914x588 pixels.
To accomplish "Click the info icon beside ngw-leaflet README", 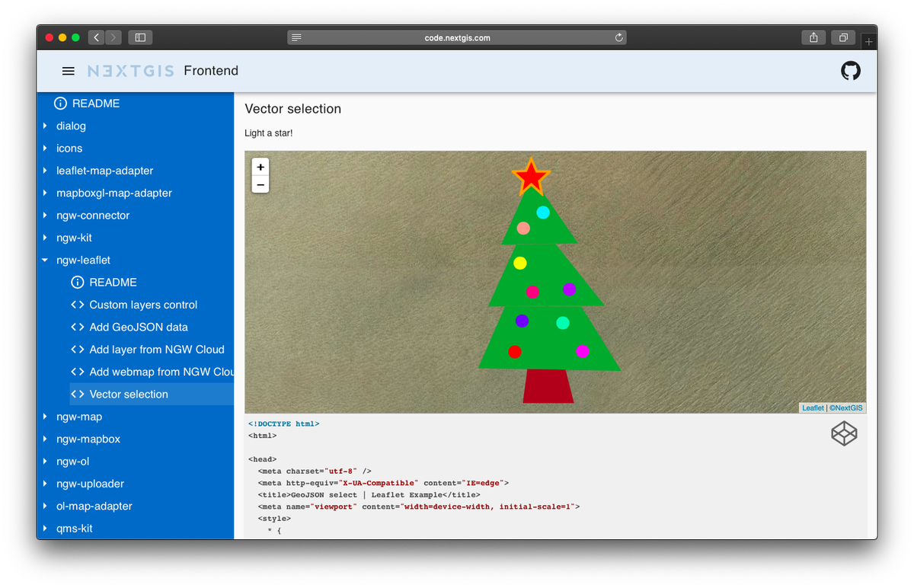I will [x=77, y=283].
